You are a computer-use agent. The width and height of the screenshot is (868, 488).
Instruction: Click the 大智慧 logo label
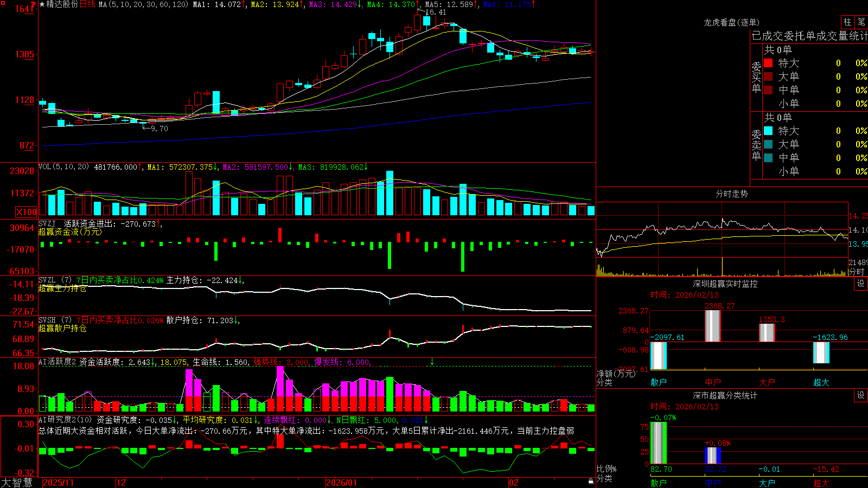17,482
